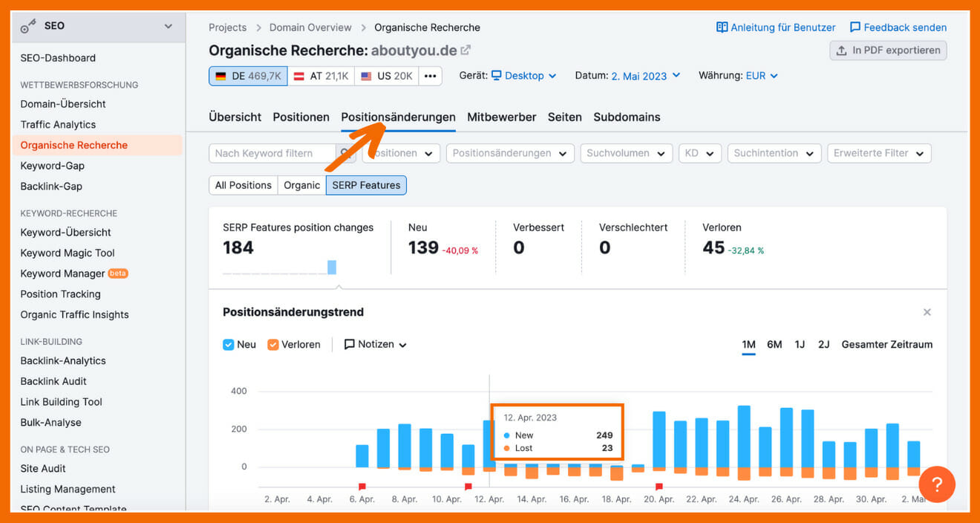Screen dimensions: 980x523
Task: Uncheck the Neu checkbox in chart legend
Action: point(229,345)
